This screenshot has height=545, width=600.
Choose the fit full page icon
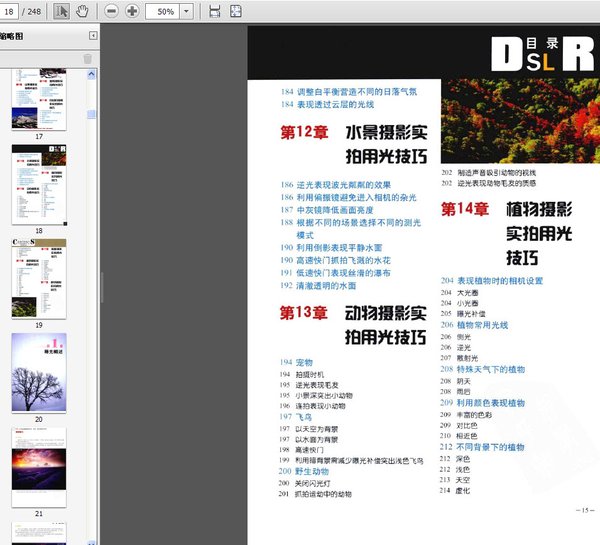(236, 11)
